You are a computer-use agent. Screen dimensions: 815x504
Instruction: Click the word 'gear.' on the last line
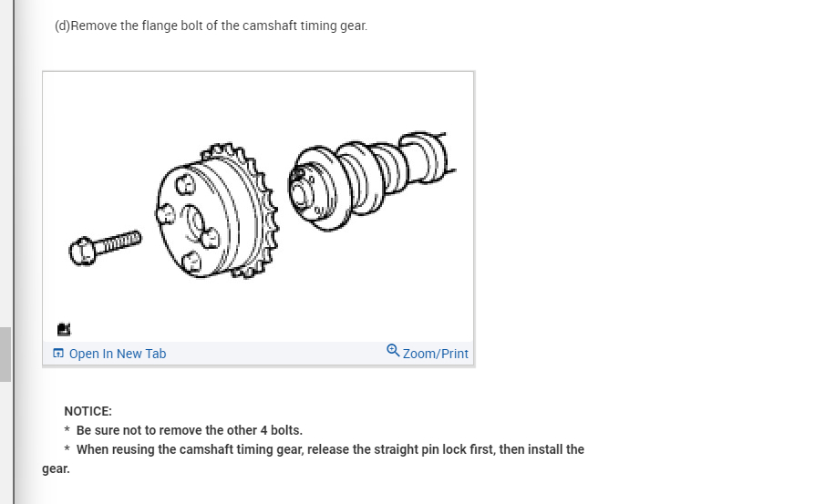coord(56,468)
